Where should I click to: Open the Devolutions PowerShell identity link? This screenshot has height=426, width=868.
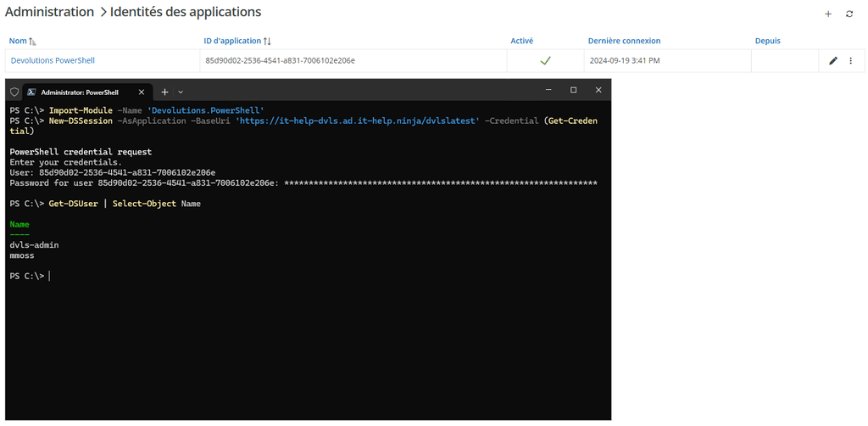[x=53, y=61]
